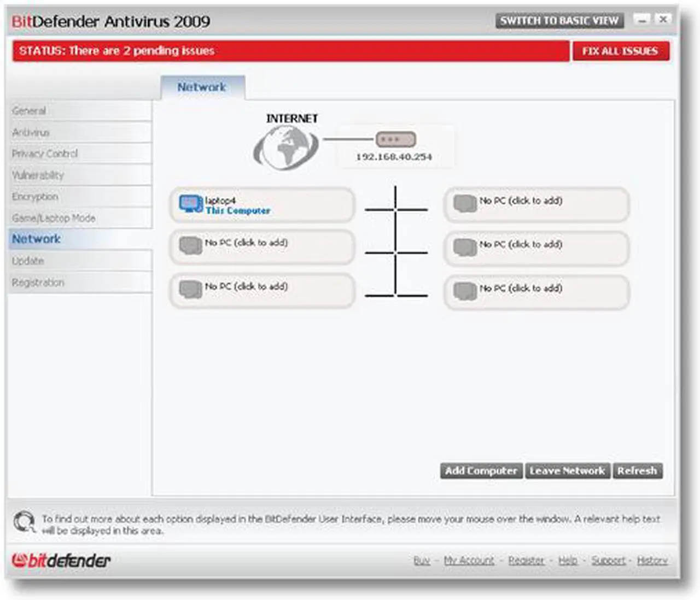The width and height of the screenshot is (700, 600).
Task: Click the red status bar about pending issues
Action: click(291, 51)
